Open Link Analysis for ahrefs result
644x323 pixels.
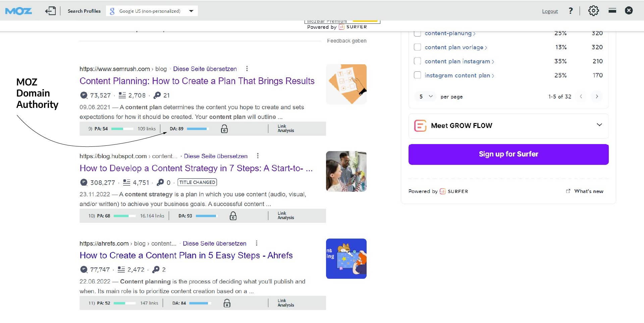286,303
